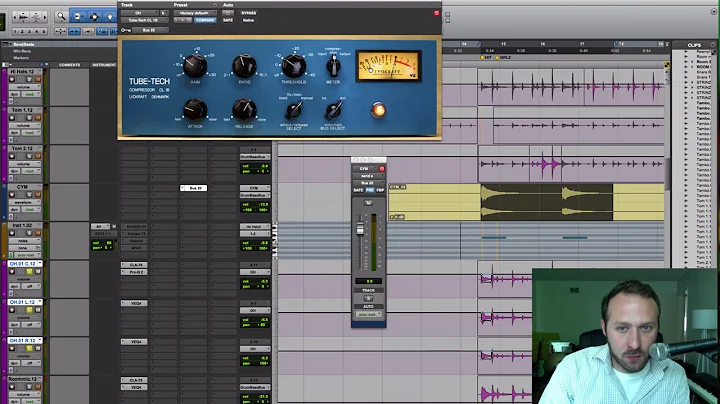
Task: Select the Grabber hand tool
Action: pyautogui.click(x=110, y=17)
